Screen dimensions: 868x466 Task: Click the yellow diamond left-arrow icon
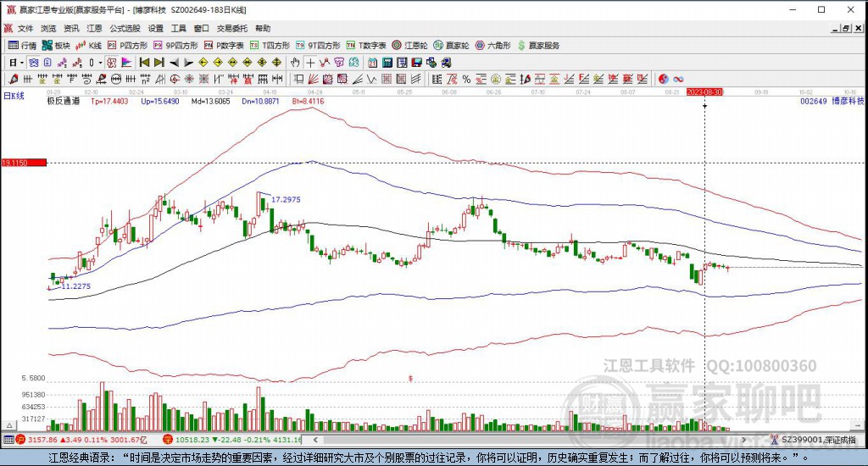click(203, 63)
